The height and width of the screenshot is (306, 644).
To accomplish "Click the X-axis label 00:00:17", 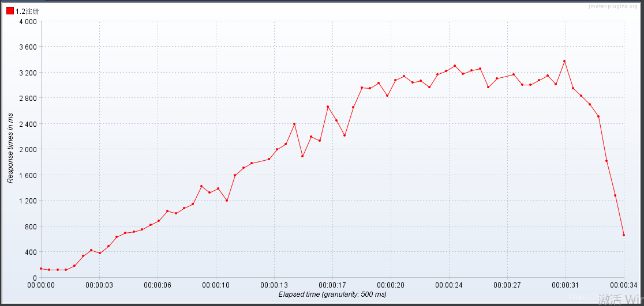I will pyautogui.click(x=333, y=285).
